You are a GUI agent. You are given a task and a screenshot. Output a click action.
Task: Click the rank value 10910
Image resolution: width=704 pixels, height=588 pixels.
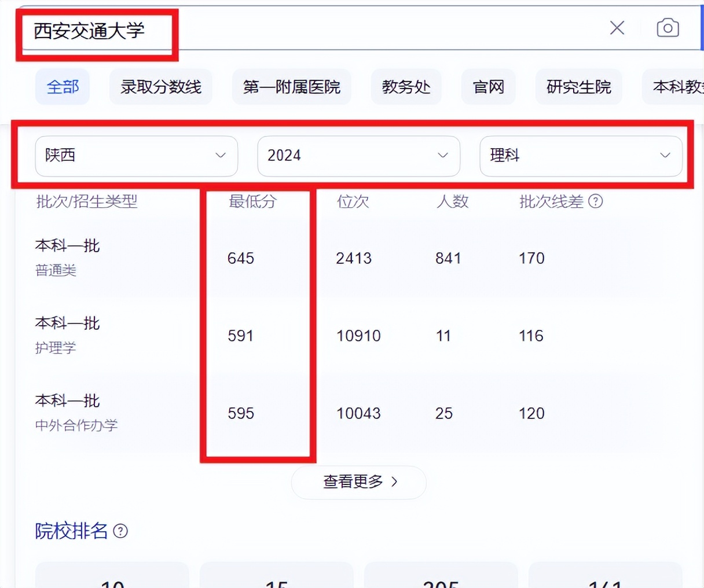pyautogui.click(x=358, y=336)
